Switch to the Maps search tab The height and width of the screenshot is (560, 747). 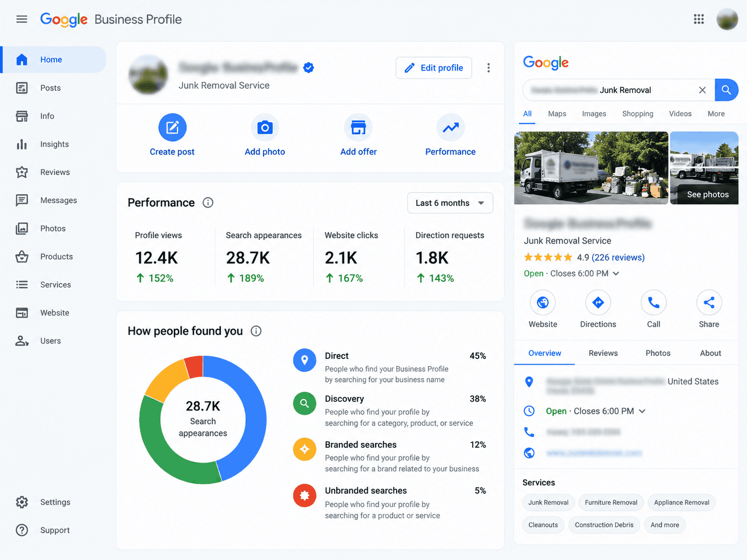pos(557,113)
